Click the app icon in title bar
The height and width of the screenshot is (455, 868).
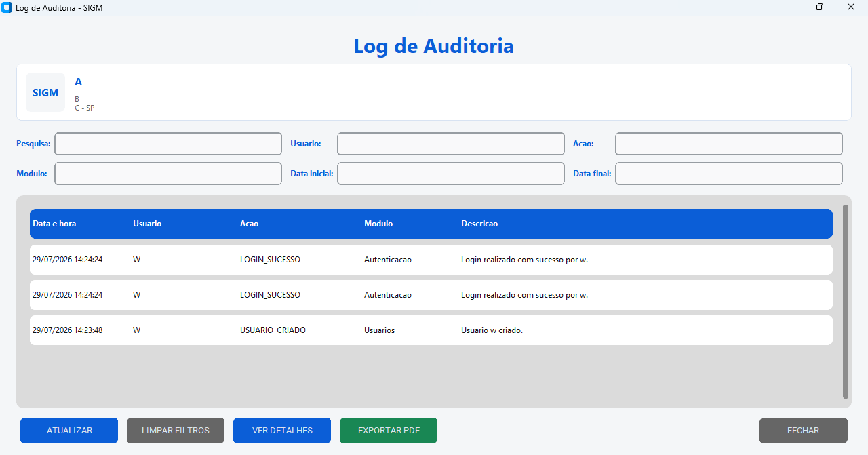tap(7, 7)
